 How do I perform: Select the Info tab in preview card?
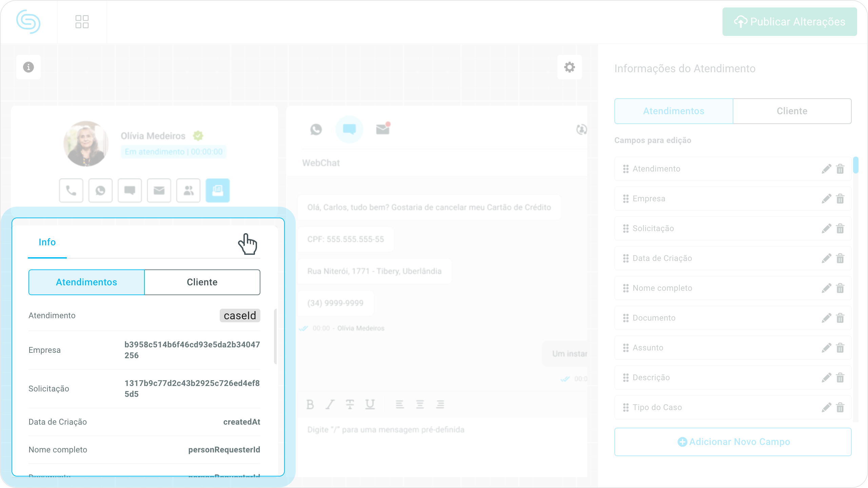point(47,242)
